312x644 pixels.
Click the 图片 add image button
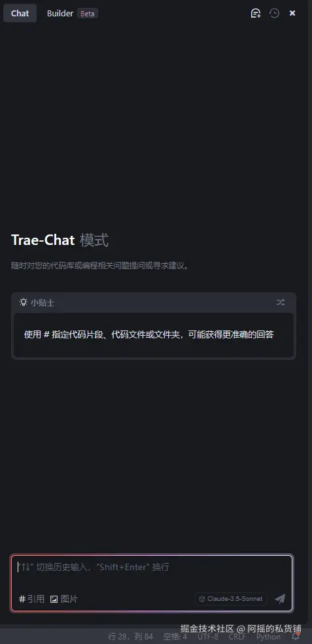point(63,599)
